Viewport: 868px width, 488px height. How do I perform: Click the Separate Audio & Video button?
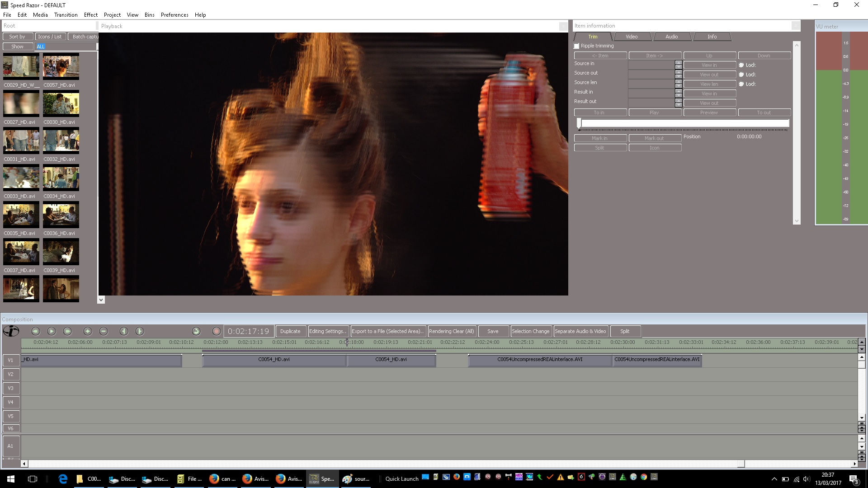tap(580, 331)
